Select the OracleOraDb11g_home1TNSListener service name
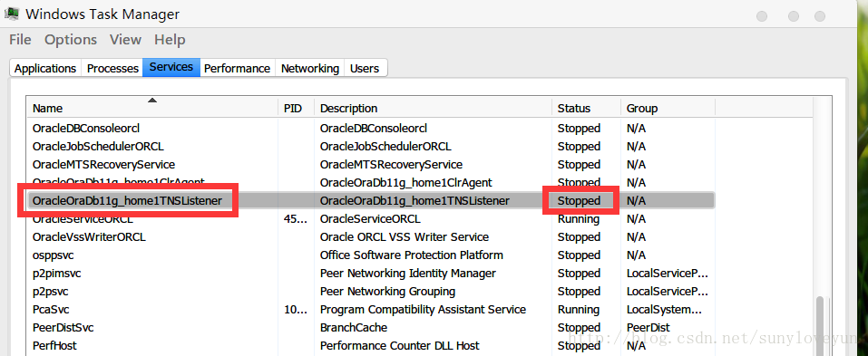868x356 pixels. [x=127, y=201]
